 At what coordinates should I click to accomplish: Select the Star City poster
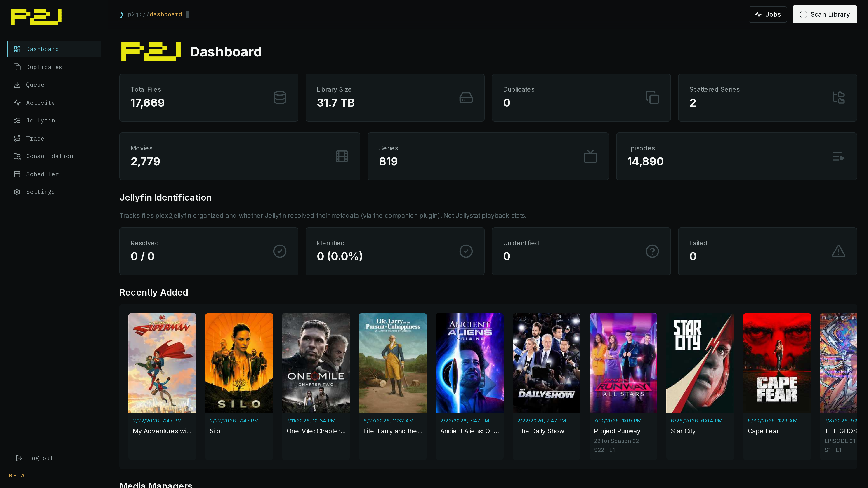[x=700, y=363]
